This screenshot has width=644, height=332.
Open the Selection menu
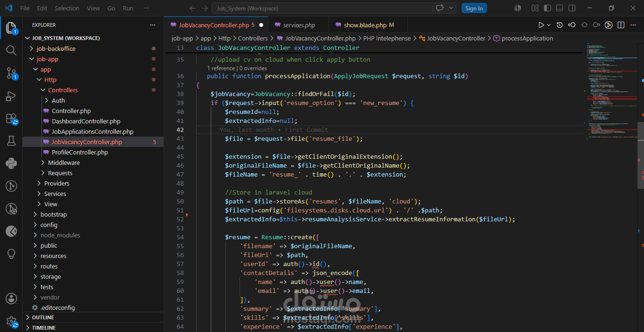pos(67,8)
